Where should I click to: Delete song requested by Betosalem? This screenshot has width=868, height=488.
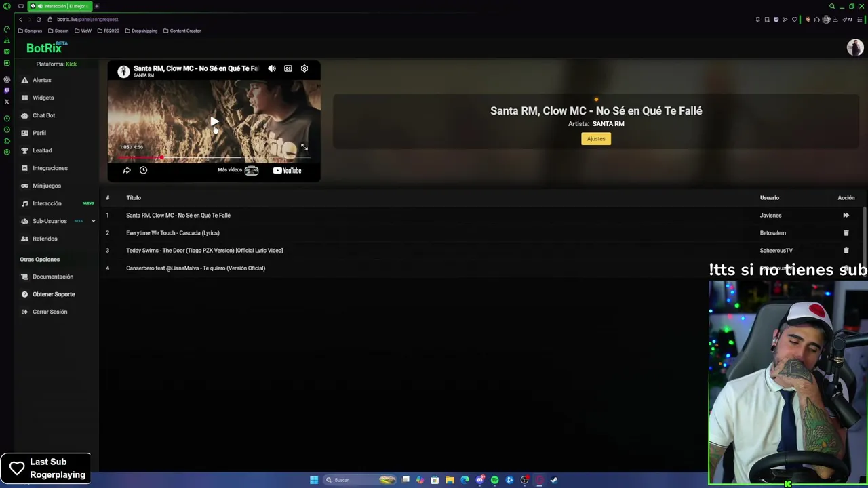tap(846, 233)
